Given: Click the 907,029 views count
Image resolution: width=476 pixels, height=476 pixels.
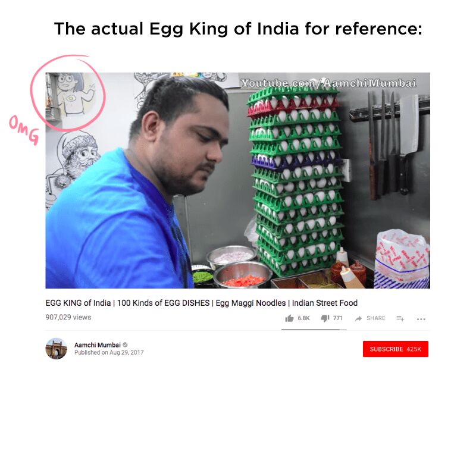Looking at the screenshot, I should 68,317.
